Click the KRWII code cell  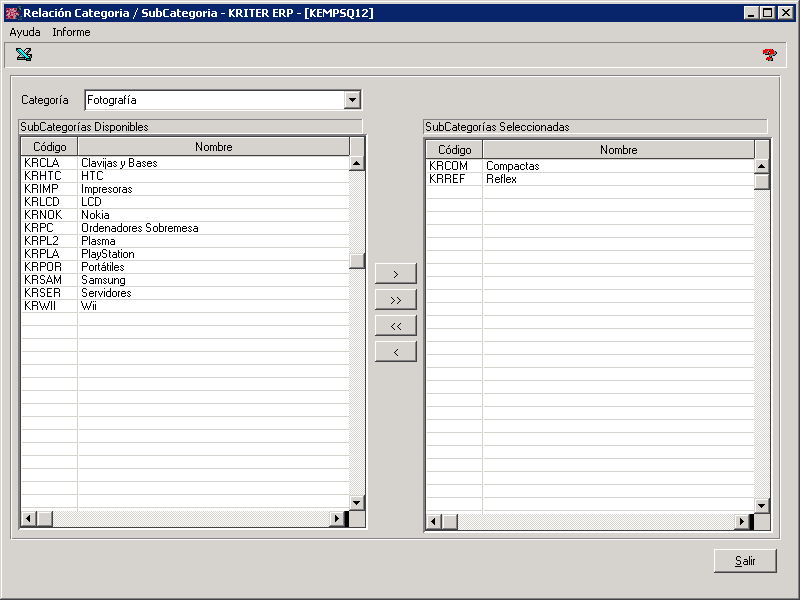click(49, 306)
